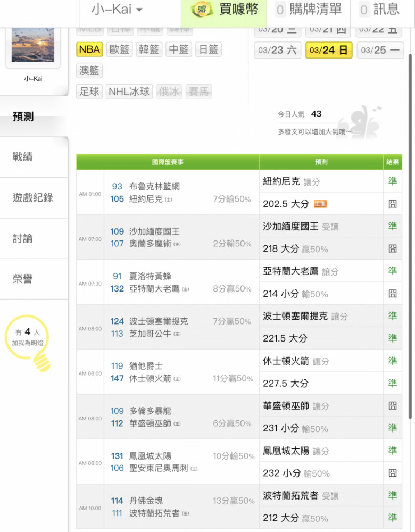
Task: Select the 韓籃 league filter
Action: tap(149, 49)
